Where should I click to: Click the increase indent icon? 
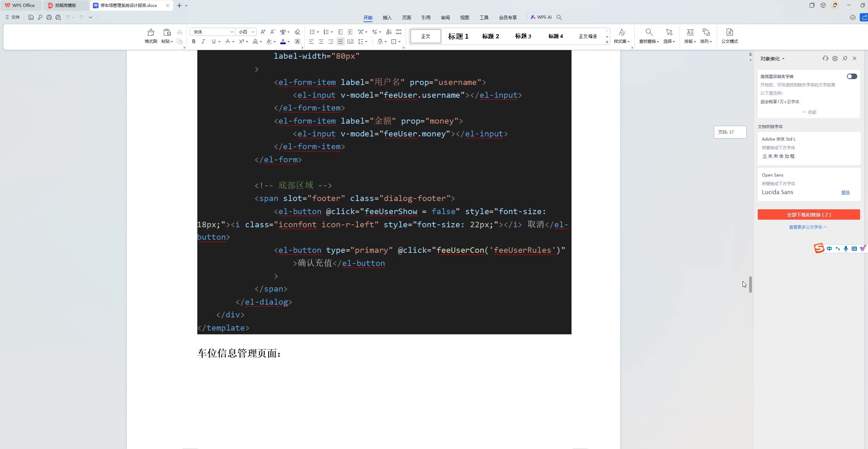(x=350, y=32)
